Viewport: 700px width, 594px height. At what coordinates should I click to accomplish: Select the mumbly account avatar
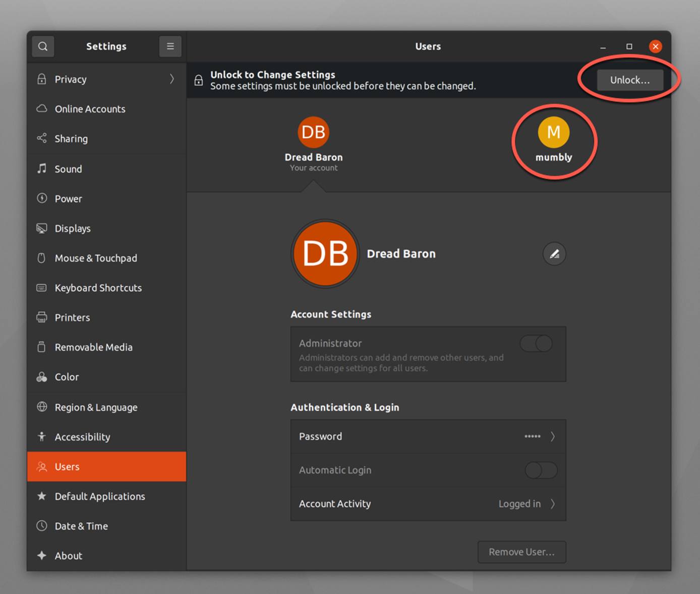tap(554, 132)
